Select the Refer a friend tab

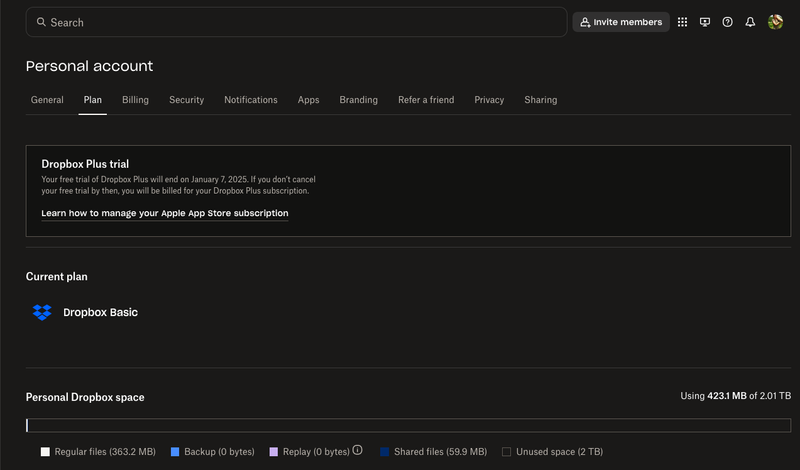coord(426,100)
